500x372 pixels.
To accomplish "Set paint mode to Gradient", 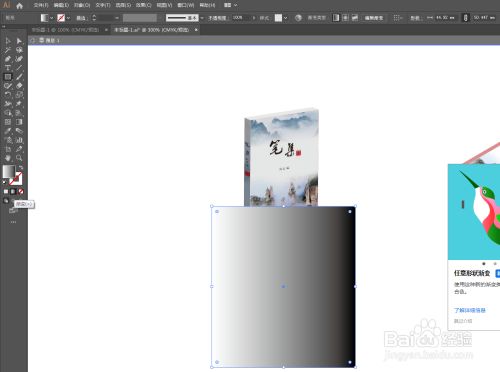I will click(x=13, y=191).
